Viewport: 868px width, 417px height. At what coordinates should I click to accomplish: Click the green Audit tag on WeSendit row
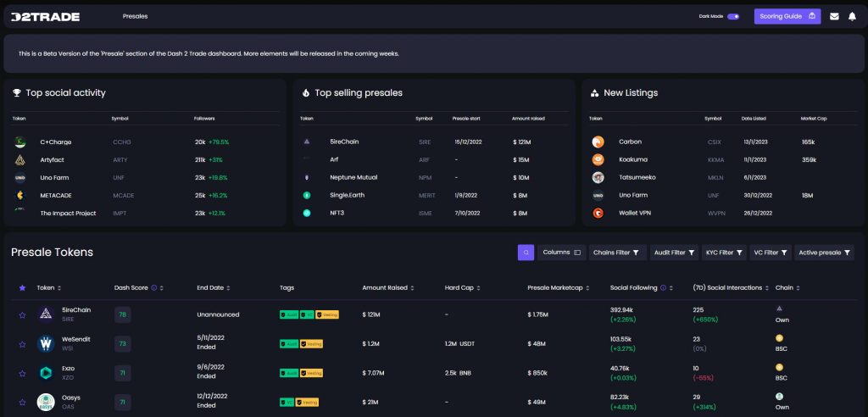pyautogui.click(x=289, y=344)
